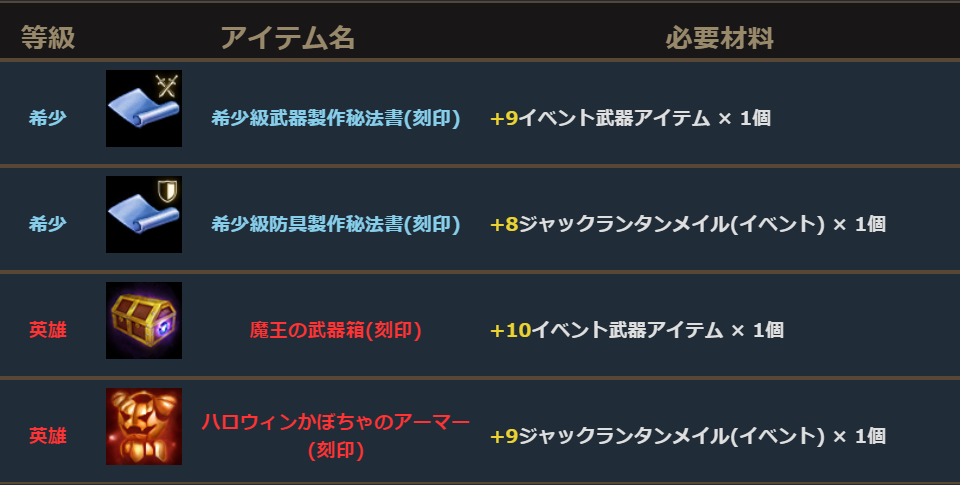This screenshot has height=485, width=960.
Task: Click the 必要材料 column header
Action: point(720,38)
